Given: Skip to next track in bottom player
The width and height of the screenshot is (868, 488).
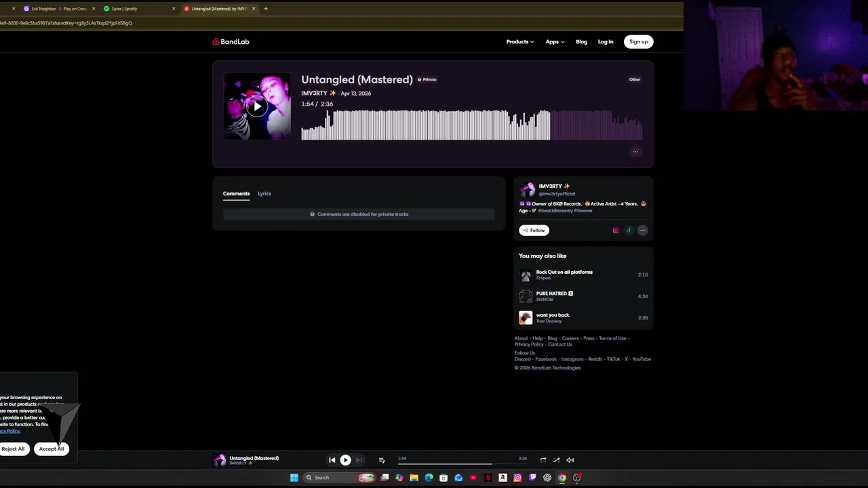Looking at the screenshot, I should coord(359,460).
